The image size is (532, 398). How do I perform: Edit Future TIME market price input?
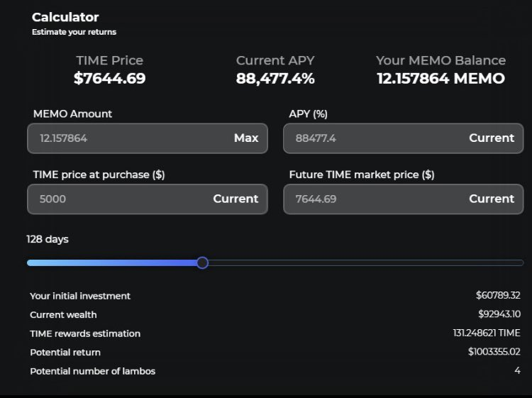pyautogui.click(x=403, y=199)
